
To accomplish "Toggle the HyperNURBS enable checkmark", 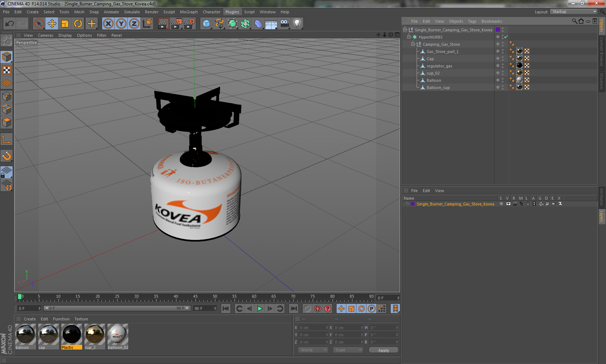I will (506, 37).
